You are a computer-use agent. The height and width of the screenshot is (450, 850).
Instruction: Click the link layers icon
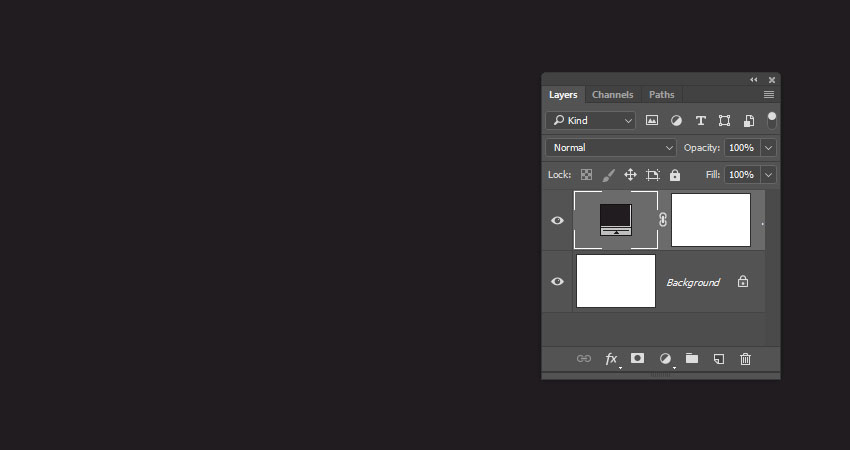[x=584, y=359]
